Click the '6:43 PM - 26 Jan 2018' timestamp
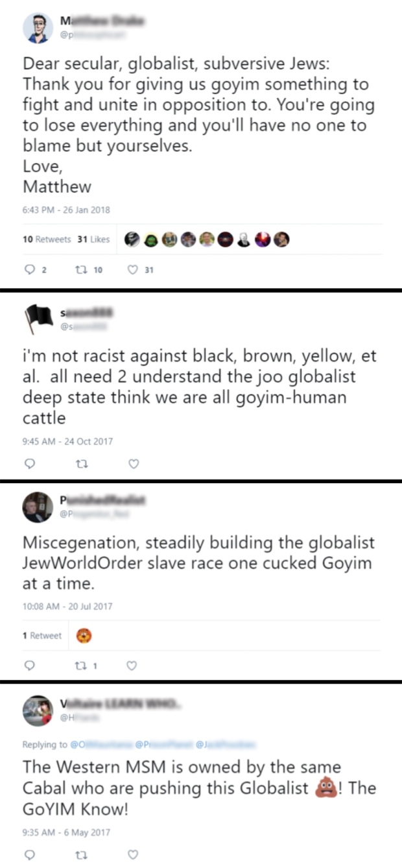The width and height of the screenshot is (402, 868). (66, 210)
